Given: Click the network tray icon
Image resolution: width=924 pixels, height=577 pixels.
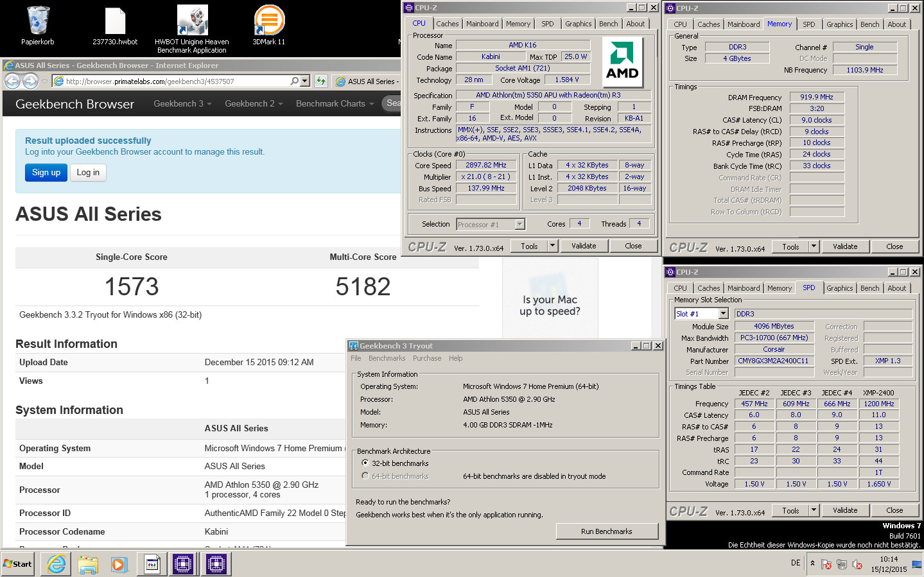Looking at the screenshot, I should (841, 564).
